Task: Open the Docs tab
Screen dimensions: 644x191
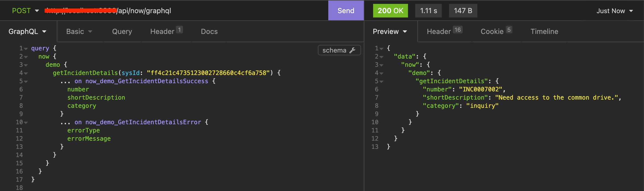Action: 209,31
